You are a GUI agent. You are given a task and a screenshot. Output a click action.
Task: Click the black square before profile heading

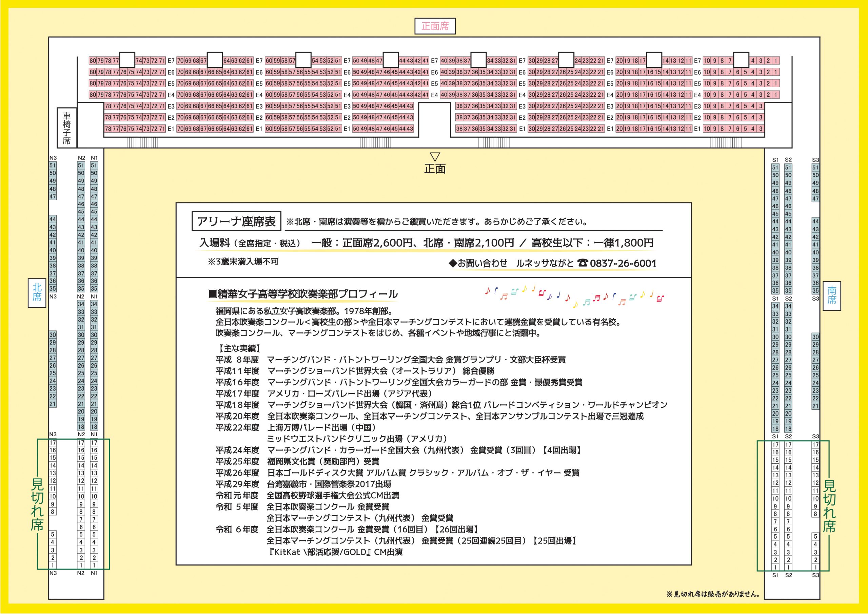(212, 294)
